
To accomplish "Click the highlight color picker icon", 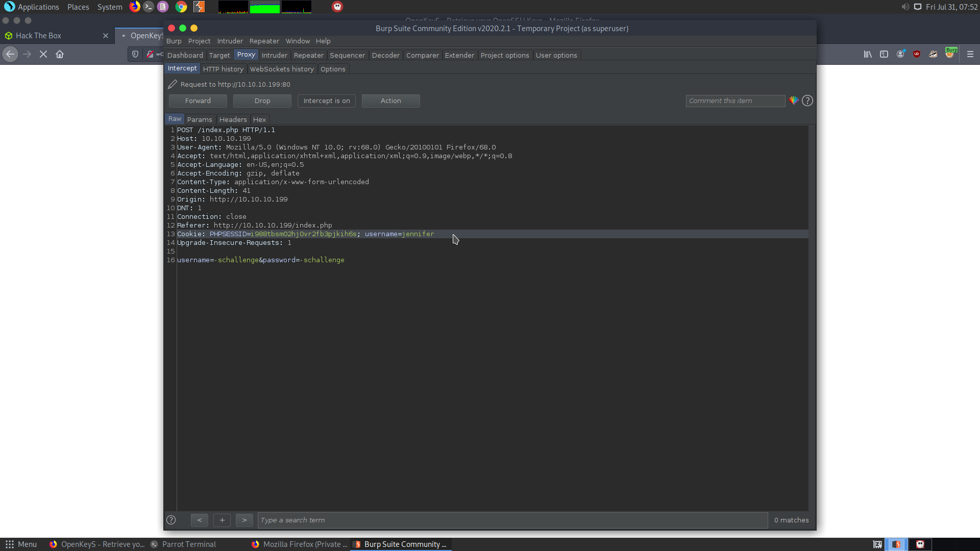I will pos(794,101).
